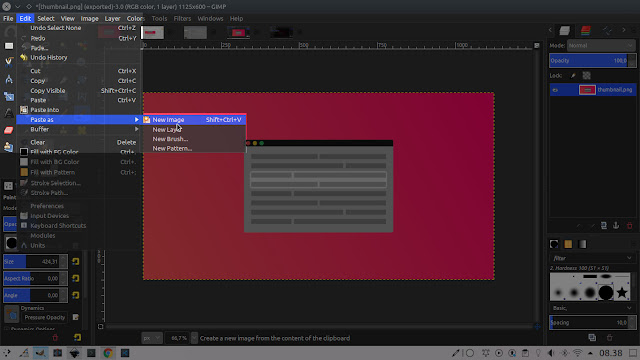The width and height of the screenshot is (640, 360).
Task: Open the Select menu
Action: pos(46,18)
